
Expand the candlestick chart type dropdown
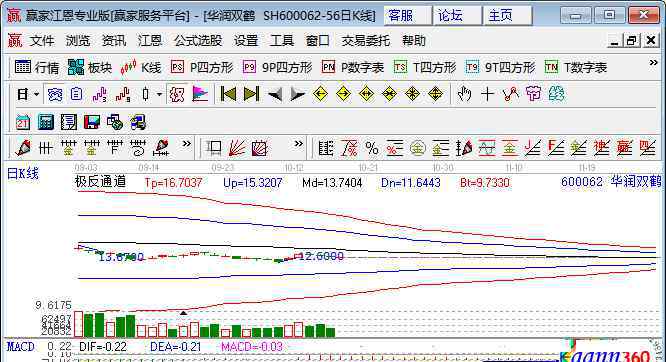pos(159,94)
